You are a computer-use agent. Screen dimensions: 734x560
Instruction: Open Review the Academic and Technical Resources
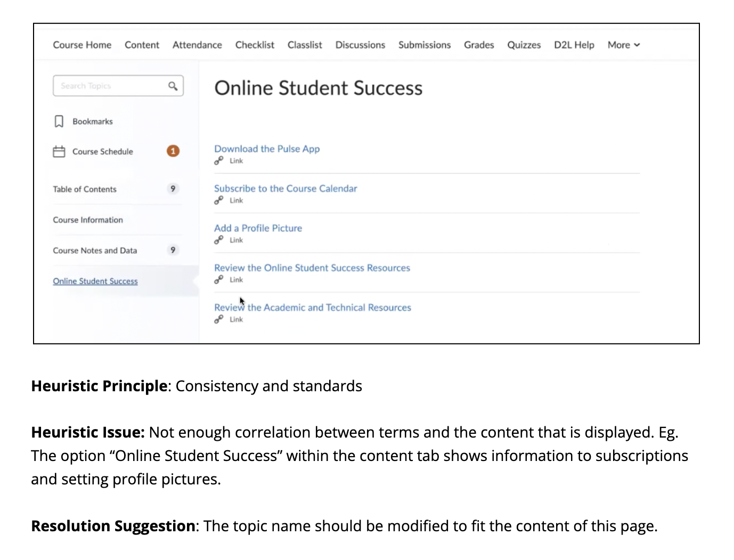313,308
